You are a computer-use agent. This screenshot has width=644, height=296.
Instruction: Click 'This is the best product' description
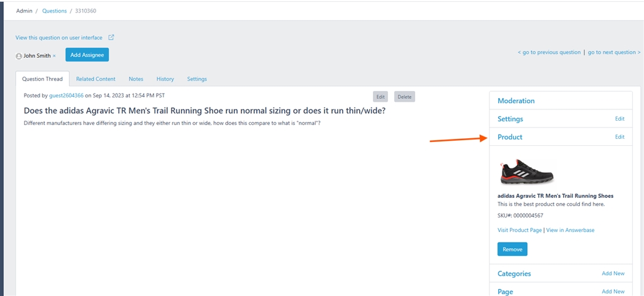coord(551,204)
